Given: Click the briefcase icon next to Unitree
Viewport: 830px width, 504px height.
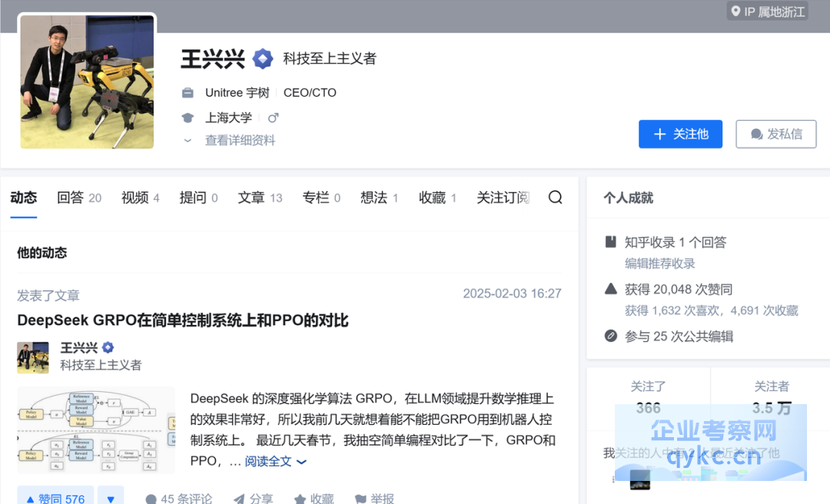Looking at the screenshot, I should tap(188, 93).
